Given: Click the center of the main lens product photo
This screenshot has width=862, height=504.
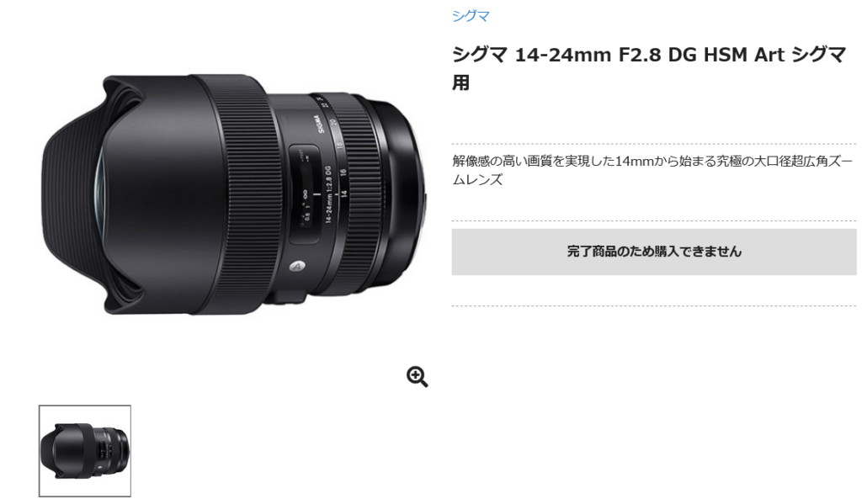Looking at the screenshot, I should coord(234,194).
